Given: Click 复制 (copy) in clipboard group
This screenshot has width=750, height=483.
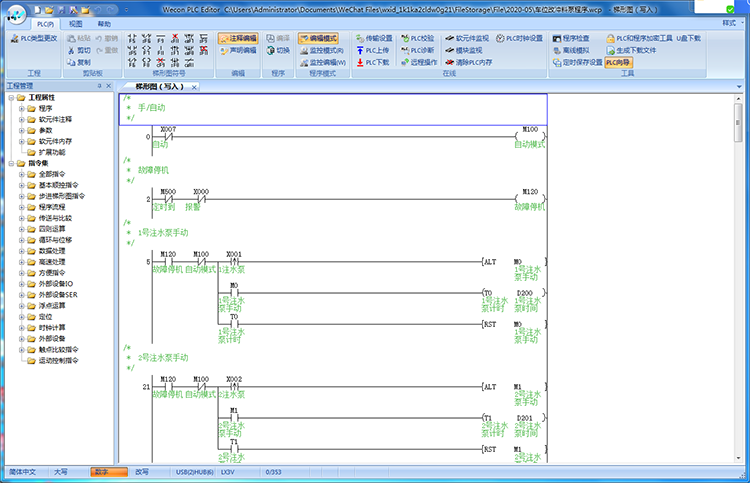Looking at the screenshot, I should click(x=79, y=62).
